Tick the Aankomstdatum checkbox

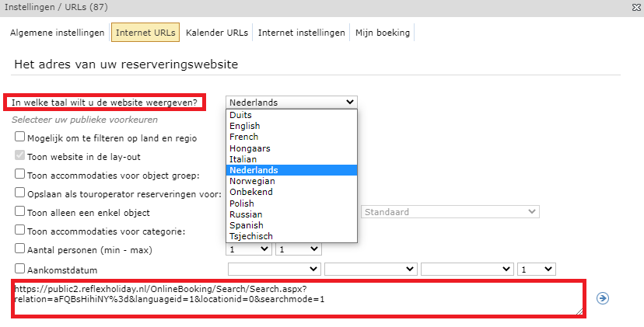coord(19,269)
